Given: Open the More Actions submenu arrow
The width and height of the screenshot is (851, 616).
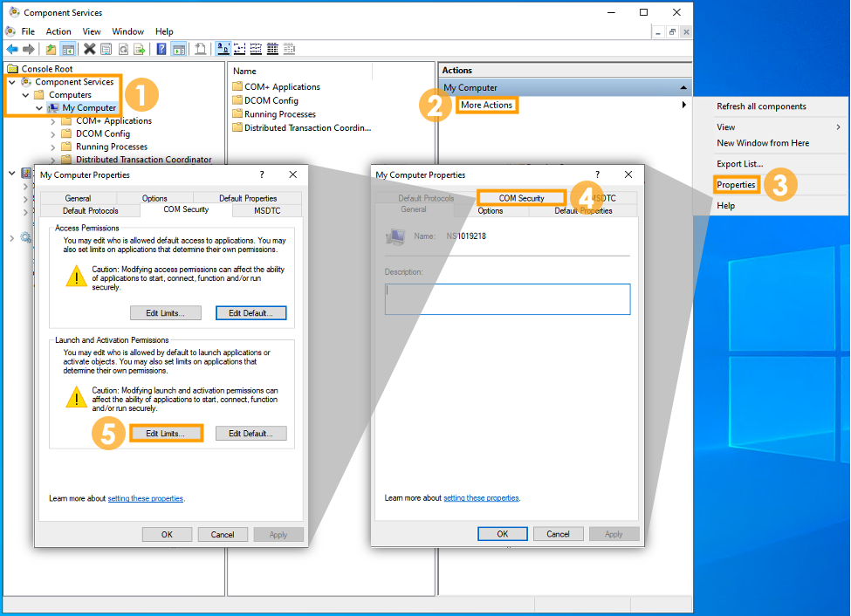Looking at the screenshot, I should [x=683, y=105].
